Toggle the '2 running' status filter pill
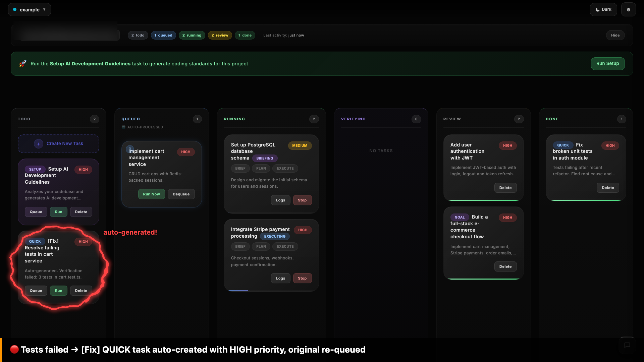 (192, 35)
